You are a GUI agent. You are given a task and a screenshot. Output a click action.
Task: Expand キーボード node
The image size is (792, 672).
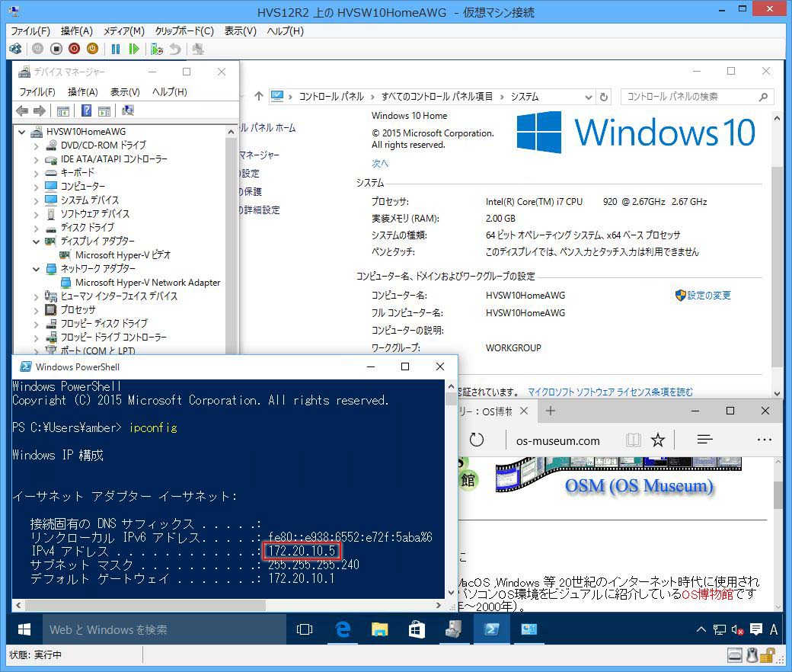[36, 173]
